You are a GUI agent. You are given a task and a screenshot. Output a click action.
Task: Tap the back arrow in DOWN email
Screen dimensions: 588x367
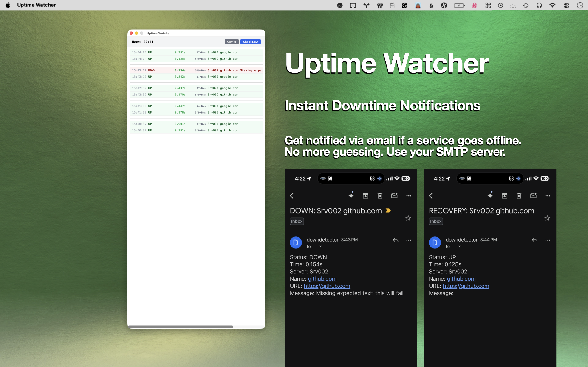pos(292,196)
